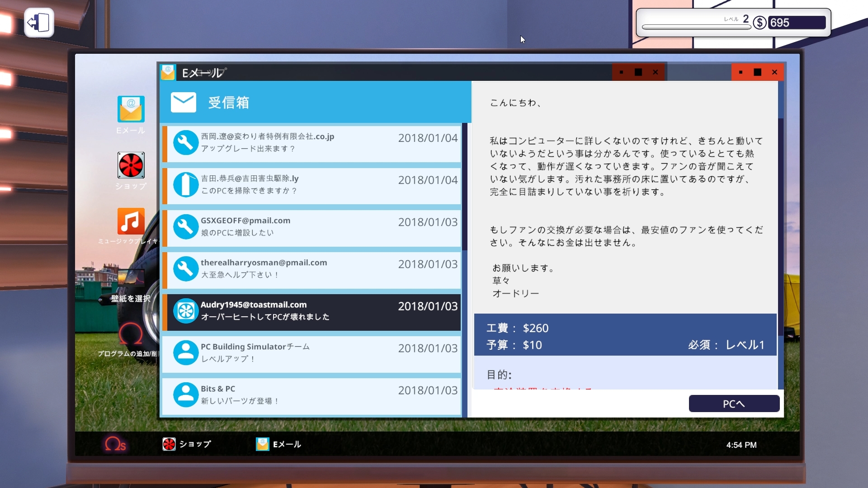Screen dimensions: 868x488
Task: Open the PC cleaning request email
Action: pos(312,185)
